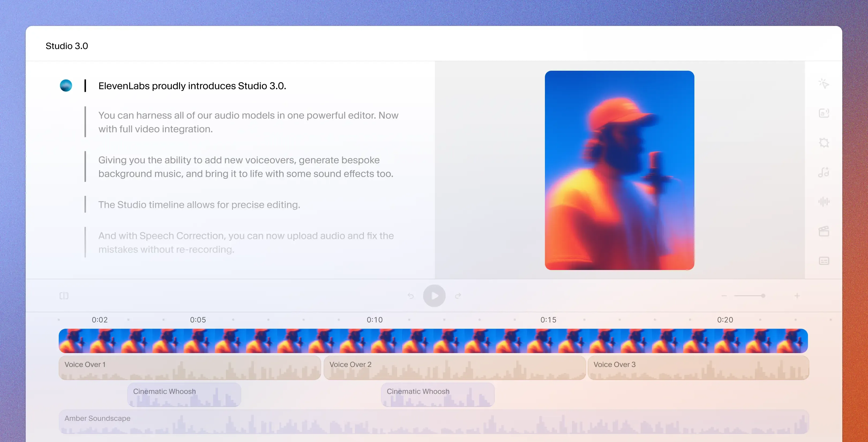This screenshot has height=442, width=868.
Task: Jump to the 0:10 timeline marker
Action: point(375,320)
